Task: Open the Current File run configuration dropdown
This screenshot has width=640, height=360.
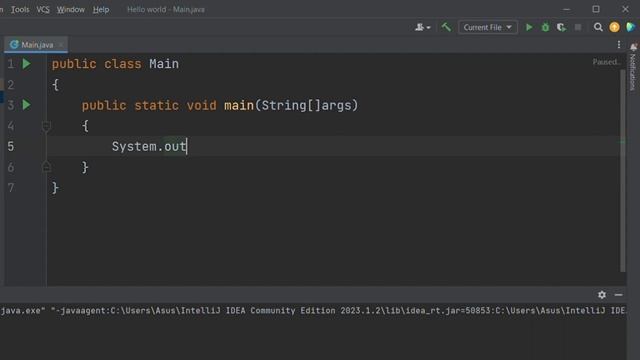Action: (x=488, y=27)
